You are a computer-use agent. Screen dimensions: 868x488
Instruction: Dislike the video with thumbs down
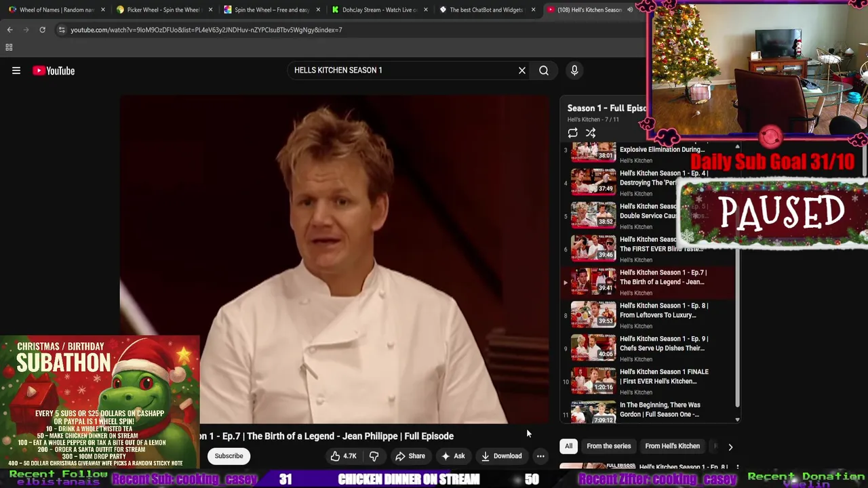[x=374, y=456]
